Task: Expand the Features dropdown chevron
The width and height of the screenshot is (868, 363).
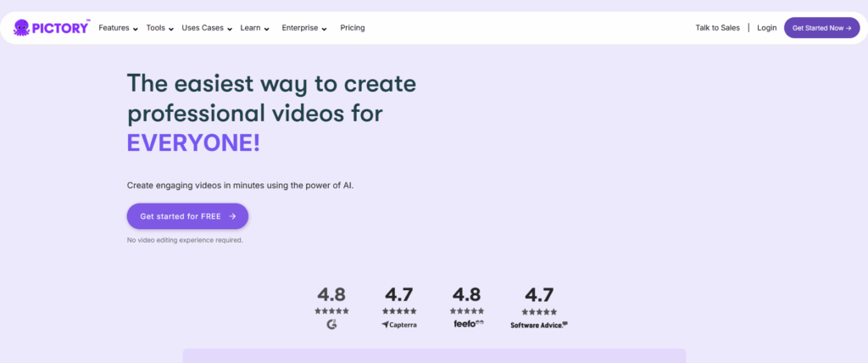Action: point(135,29)
